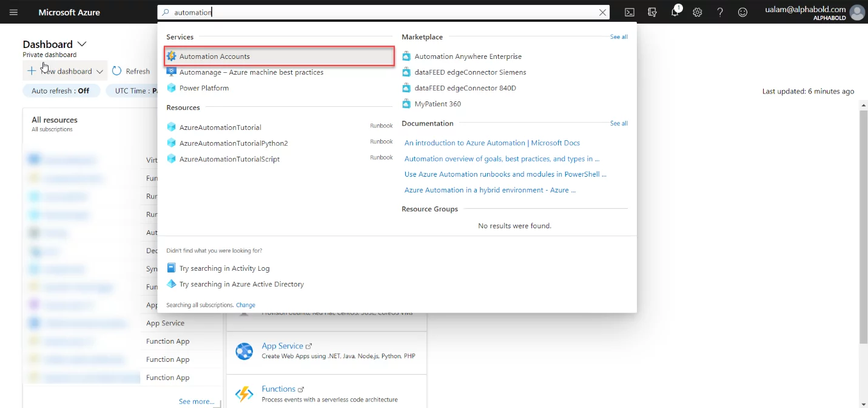
Task: Open the portal hamburger menu
Action: pyautogui.click(x=13, y=12)
